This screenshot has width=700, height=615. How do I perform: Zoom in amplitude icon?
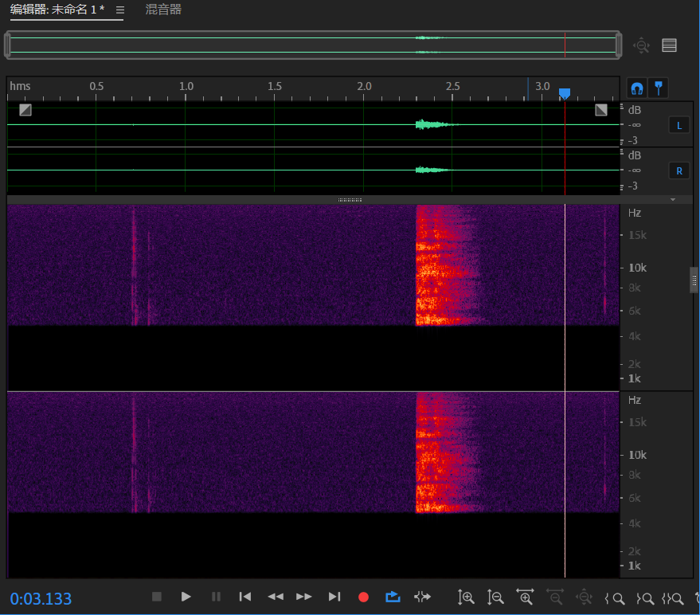(466, 597)
